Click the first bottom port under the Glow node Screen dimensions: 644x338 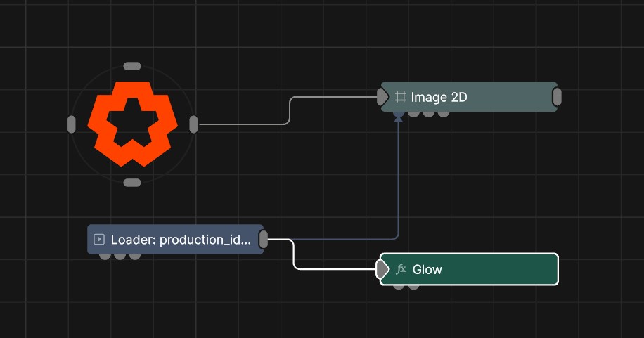(x=399, y=286)
